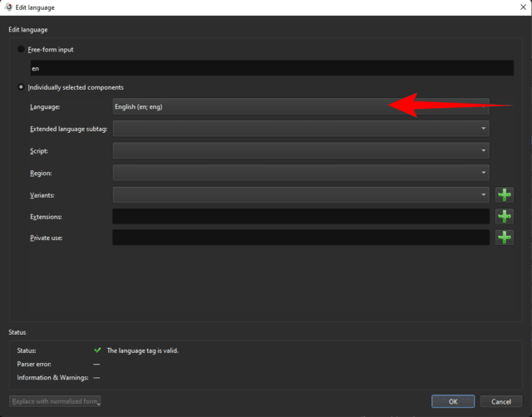This screenshot has width=532, height=417.
Task: Click the Parser error label
Action: [34, 364]
